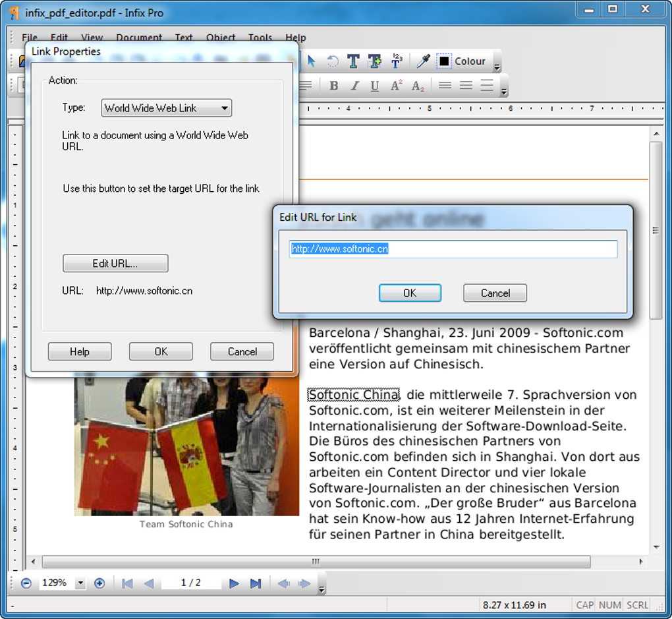Open the Help menu
The image size is (672, 619).
pos(296,38)
